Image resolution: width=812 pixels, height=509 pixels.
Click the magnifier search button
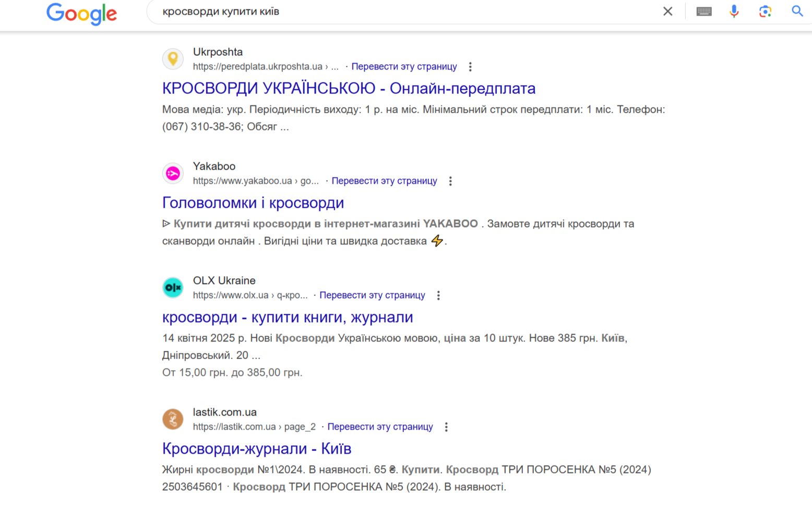click(797, 11)
